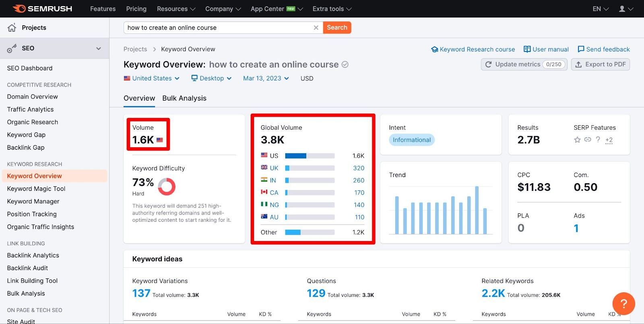The height and width of the screenshot is (324, 644).
Task: Select Keyword Overview in sidebar
Action: (x=55, y=176)
